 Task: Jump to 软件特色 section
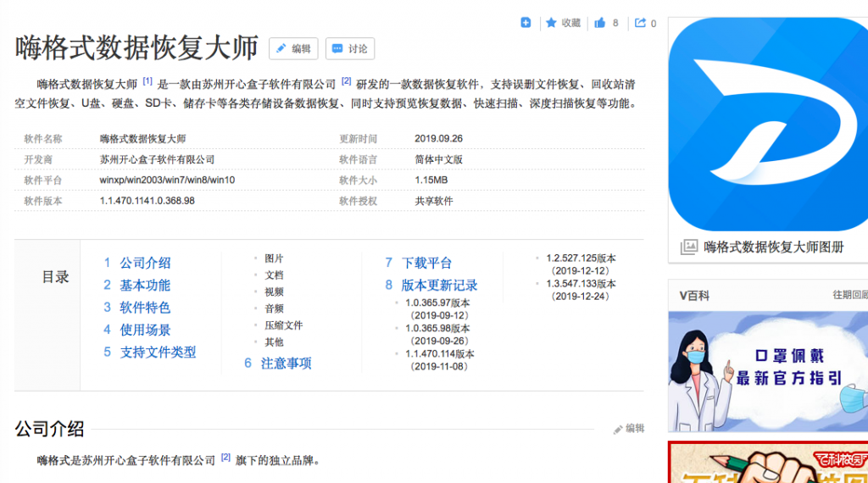145,307
